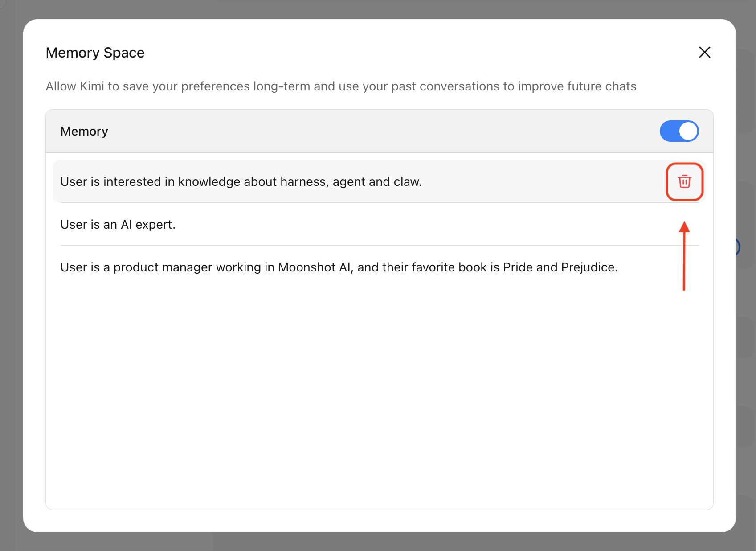Screen dimensions: 756x551
Task: Turn off the Memory toggle switch
Action: pyautogui.click(x=679, y=131)
